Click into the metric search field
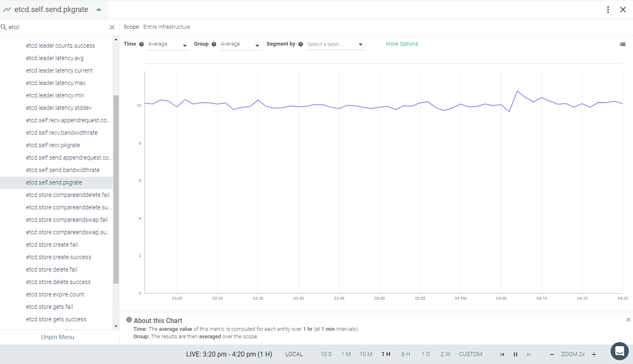Screen dimensions: 633x364 (57, 27)
